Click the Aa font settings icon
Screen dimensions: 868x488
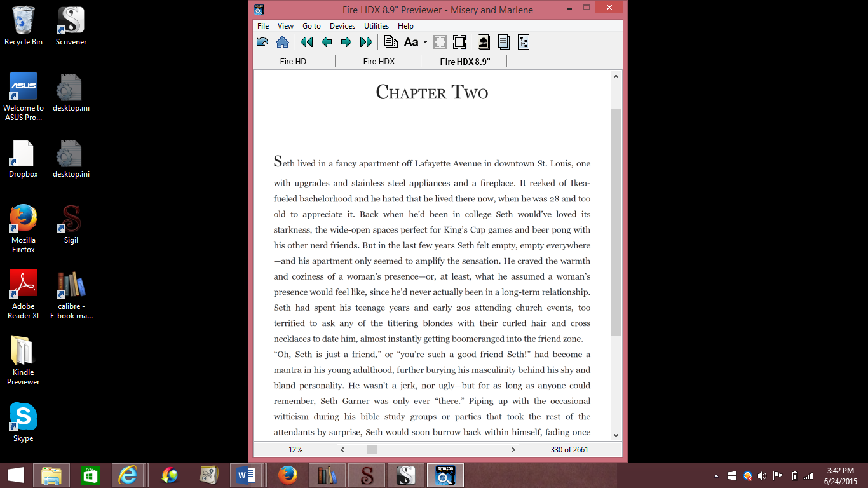coord(411,42)
